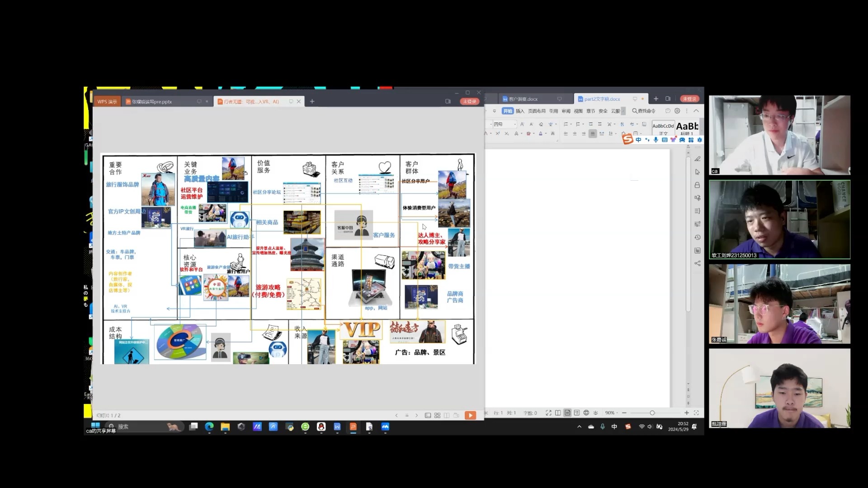This screenshot has width=868, height=488.
Task: Open history clock icon in sidebar
Action: pos(698,237)
